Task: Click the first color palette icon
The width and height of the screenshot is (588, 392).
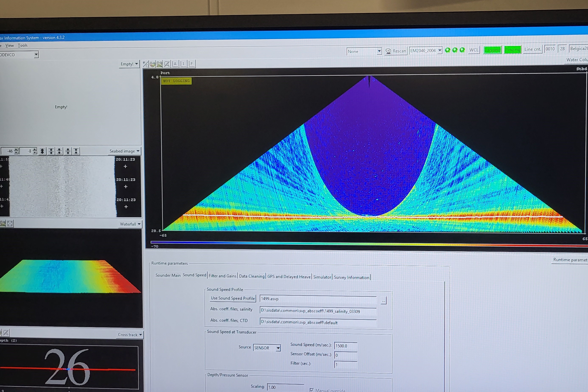Action: [153, 64]
